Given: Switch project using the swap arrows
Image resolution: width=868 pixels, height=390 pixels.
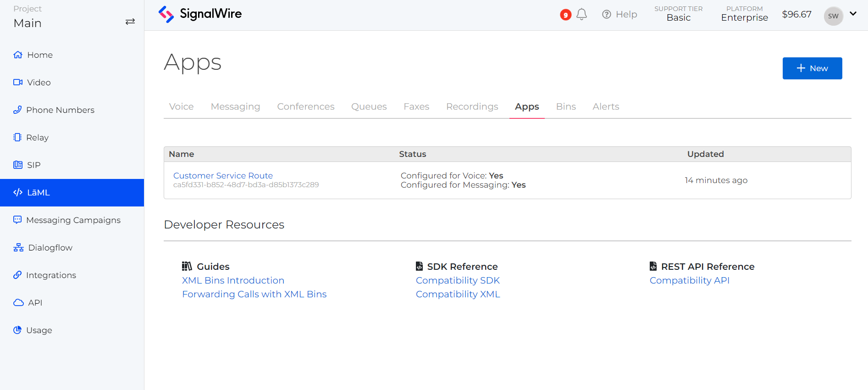Looking at the screenshot, I should coord(130,22).
